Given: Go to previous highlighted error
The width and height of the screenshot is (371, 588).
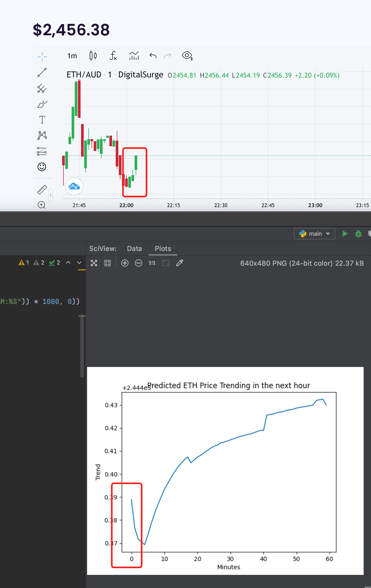Looking at the screenshot, I should tap(68, 262).
